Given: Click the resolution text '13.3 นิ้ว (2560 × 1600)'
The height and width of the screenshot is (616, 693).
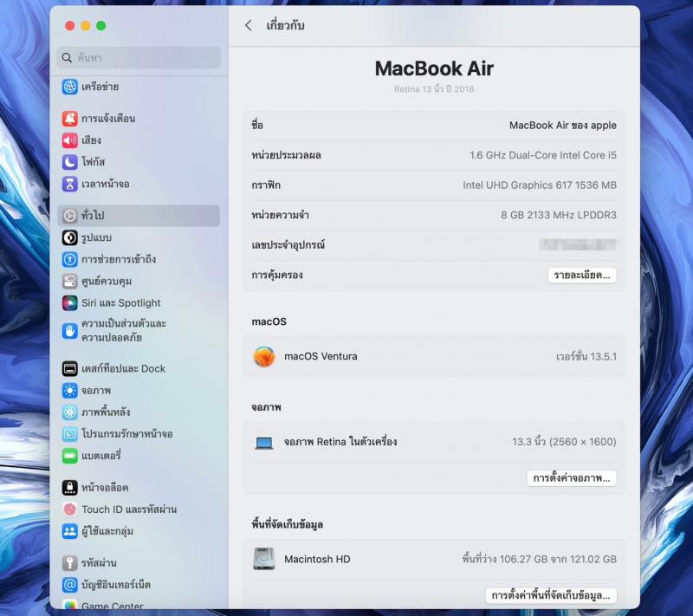Looking at the screenshot, I should tap(564, 442).
